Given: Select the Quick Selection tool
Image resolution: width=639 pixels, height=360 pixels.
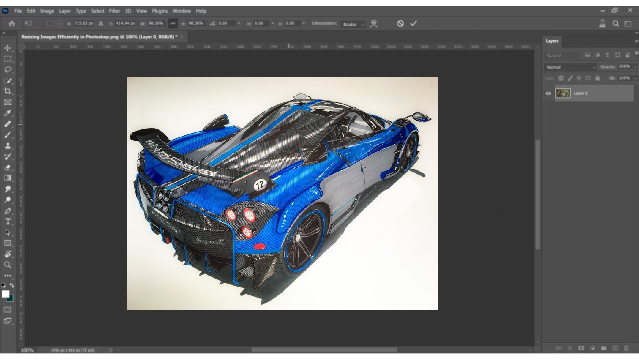Looking at the screenshot, I should 8,81.
